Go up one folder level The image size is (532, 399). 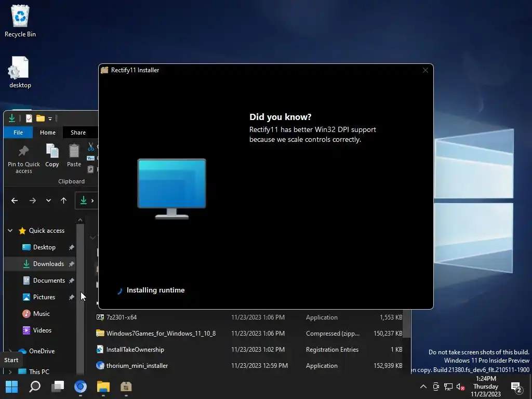(63, 201)
